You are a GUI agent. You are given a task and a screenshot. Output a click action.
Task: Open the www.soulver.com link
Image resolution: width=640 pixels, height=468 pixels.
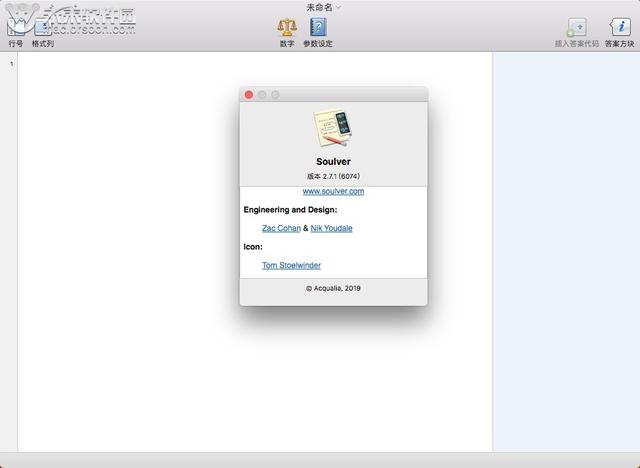pos(333,191)
